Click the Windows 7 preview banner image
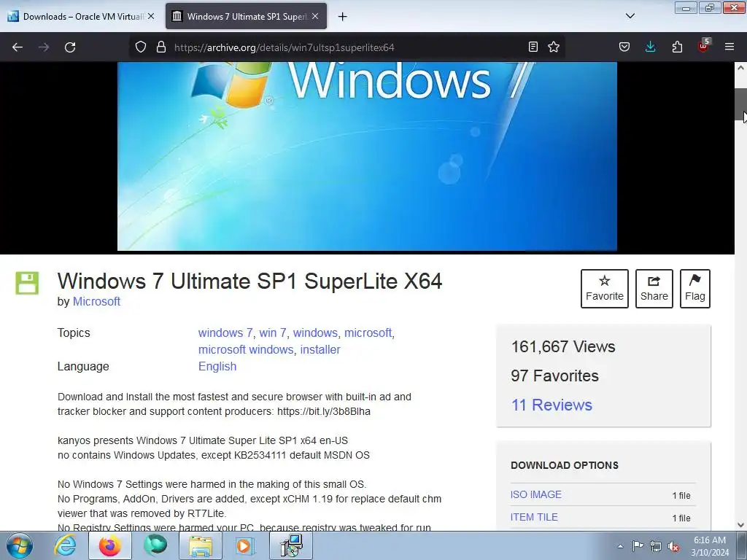Image resolution: width=747 pixels, height=560 pixels. pyautogui.click(x=368, y=156)
